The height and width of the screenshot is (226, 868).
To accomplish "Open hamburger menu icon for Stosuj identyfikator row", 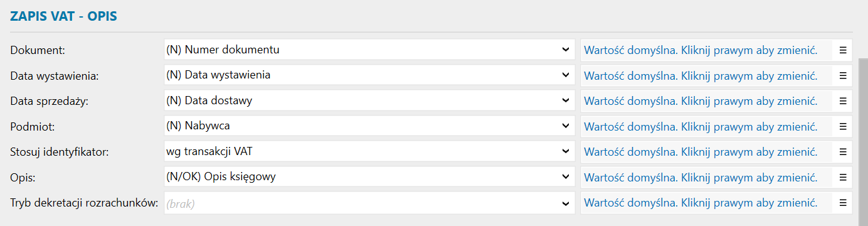I will tap(843, 151).
